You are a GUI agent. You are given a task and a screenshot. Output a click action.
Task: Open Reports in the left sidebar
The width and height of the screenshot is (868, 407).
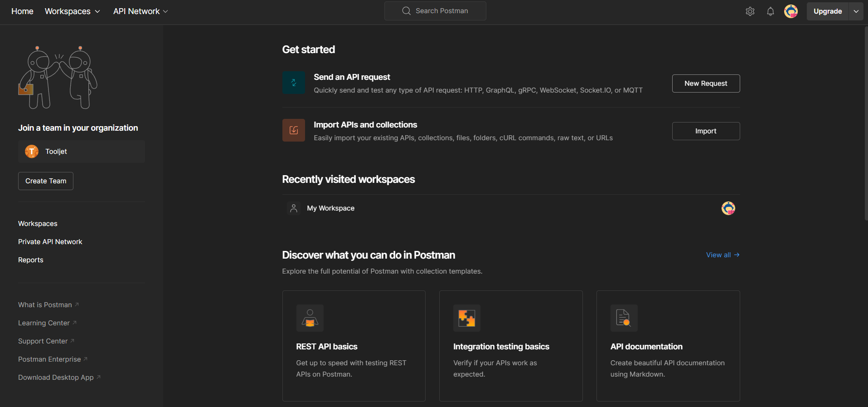pos(31,260)
